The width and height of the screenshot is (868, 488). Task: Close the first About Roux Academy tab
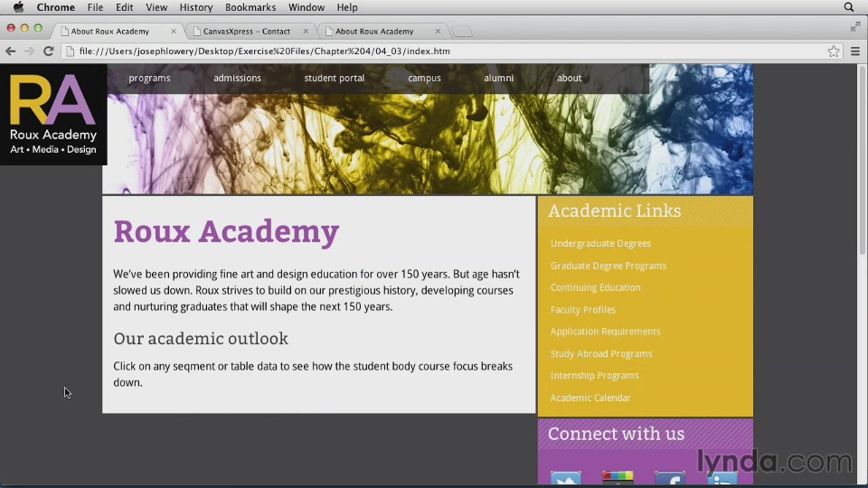coord(174,31)
